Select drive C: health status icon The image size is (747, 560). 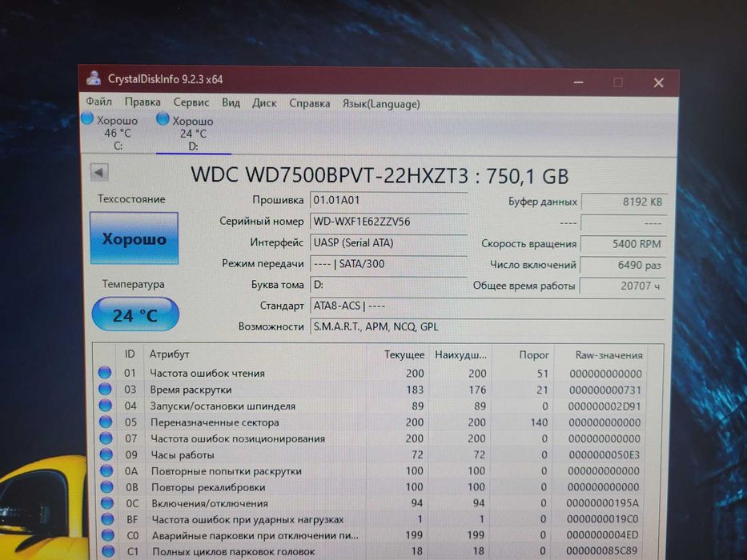click(x=87, y=118)
